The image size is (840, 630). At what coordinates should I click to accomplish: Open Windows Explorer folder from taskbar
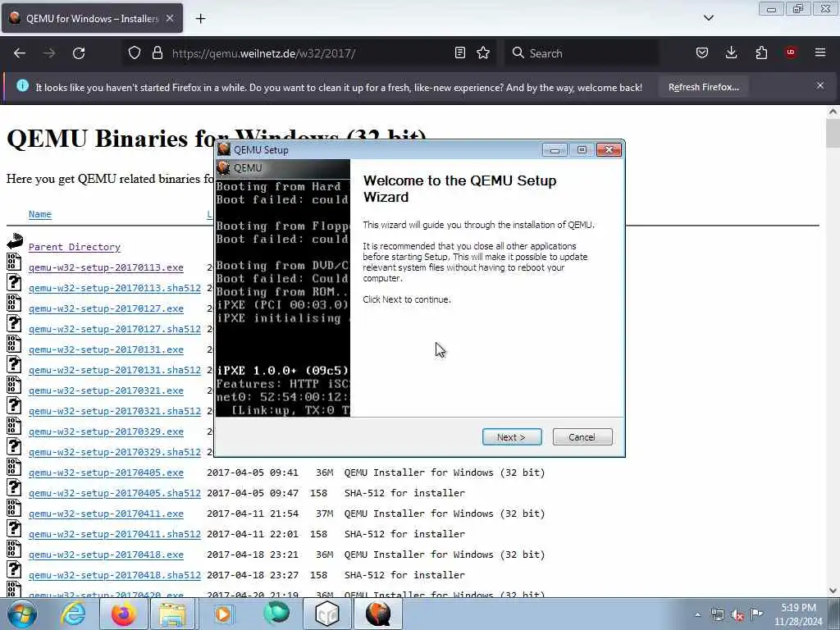172,614
